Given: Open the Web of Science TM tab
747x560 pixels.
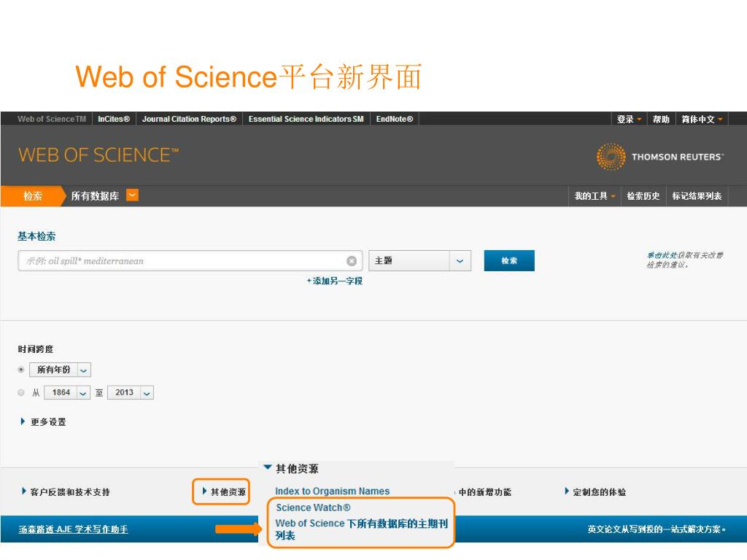Looking at the screenshot, I should (52, 119).
